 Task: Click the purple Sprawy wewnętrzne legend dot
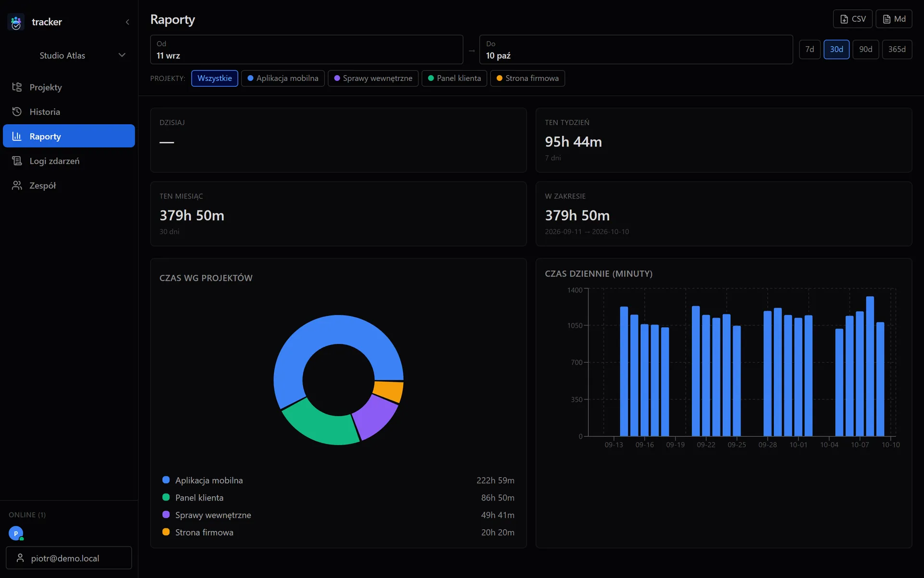click(166, 514)
